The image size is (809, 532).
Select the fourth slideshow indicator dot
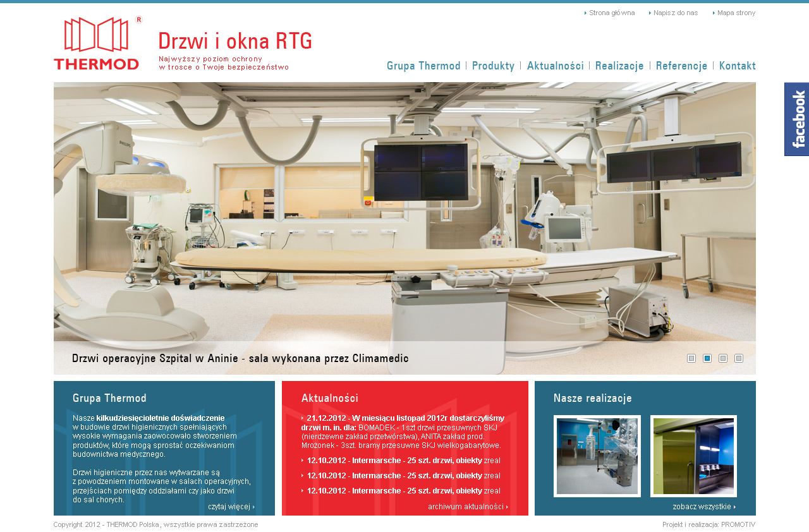click(739, 358)
